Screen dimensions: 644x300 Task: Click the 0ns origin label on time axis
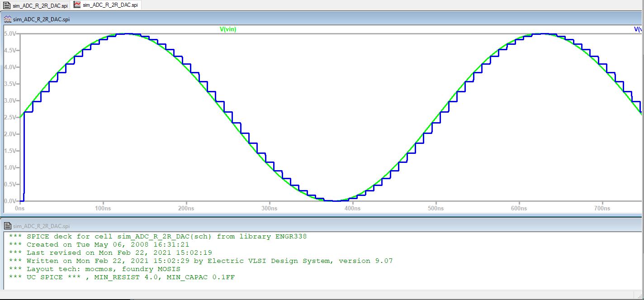[19, 209]
